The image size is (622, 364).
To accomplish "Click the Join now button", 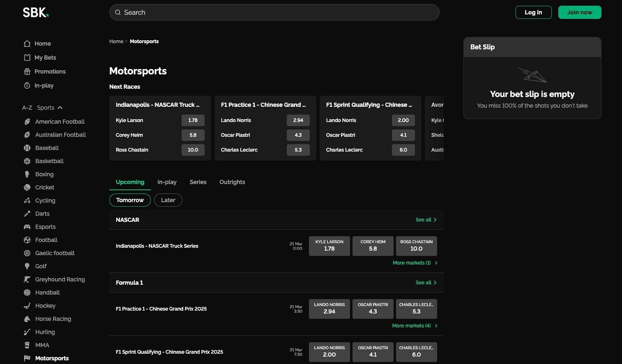I will point(580,12).
